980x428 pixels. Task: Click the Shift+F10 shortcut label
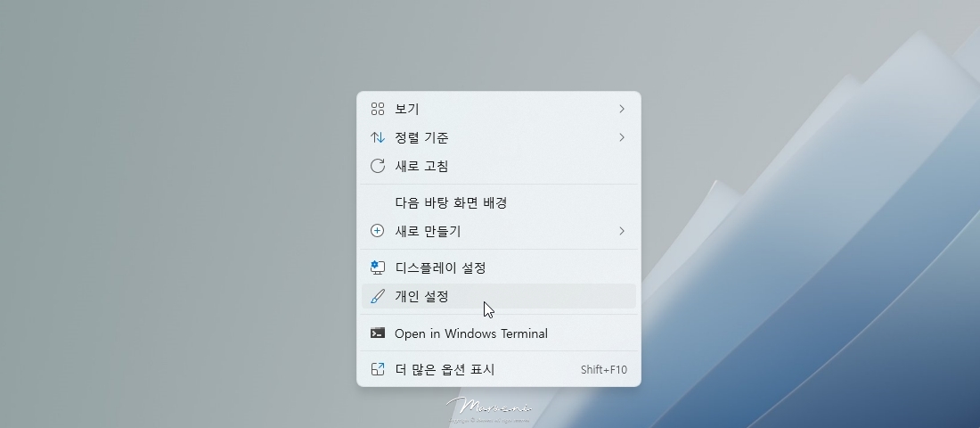[604, 370]
